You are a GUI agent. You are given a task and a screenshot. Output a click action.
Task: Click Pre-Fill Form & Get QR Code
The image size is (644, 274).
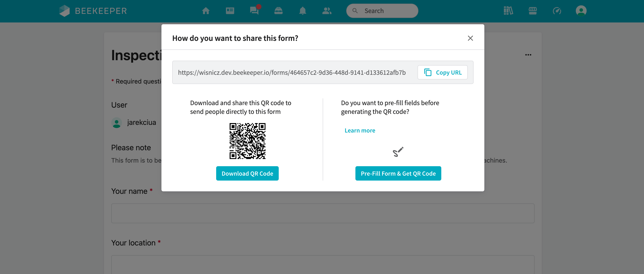398,173
